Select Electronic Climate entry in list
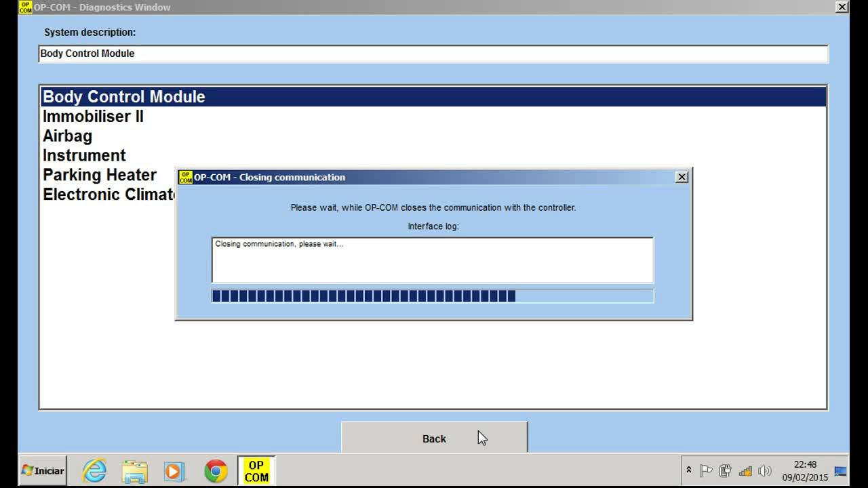This screenshot has height=488, width=868. (108, 195)
